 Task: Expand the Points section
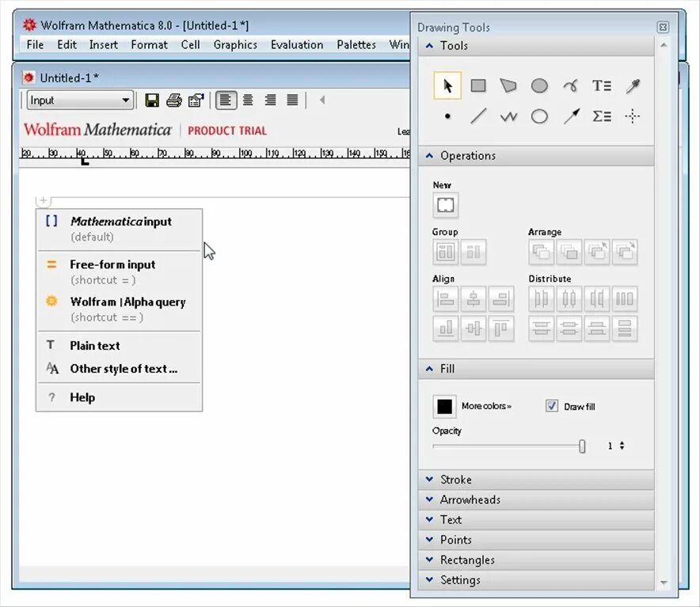tap(536, 540)
